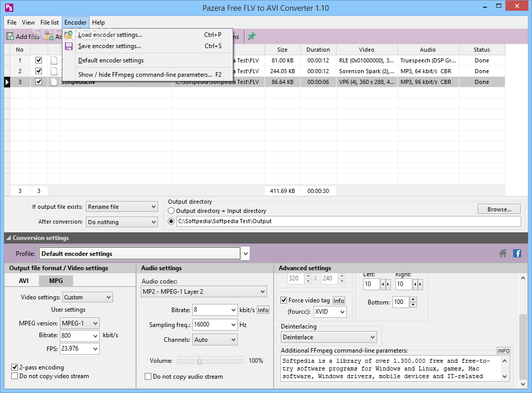Click the Right crop value stepper arrows
Image resolution: width=532 pixels, height=393 pixels.
[x=417, y=284]
